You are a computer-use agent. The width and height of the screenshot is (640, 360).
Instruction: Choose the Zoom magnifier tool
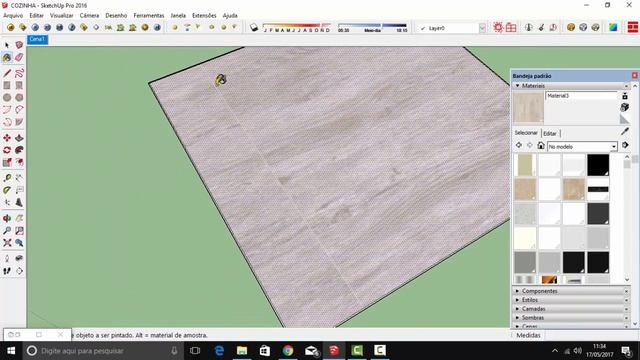coord(7,231)
